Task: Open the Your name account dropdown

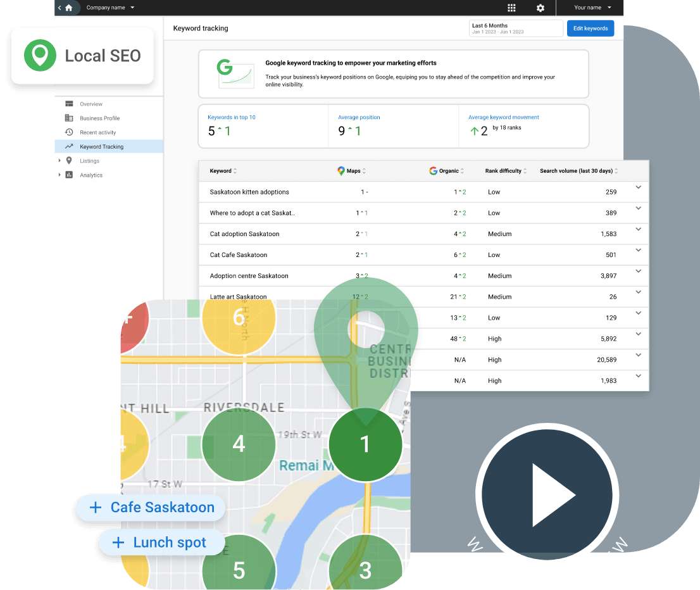Action: click(592, 8)
